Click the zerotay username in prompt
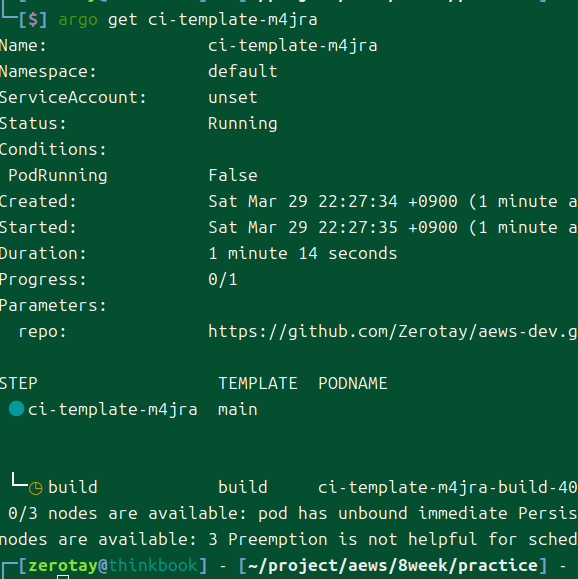 point(63,566)
